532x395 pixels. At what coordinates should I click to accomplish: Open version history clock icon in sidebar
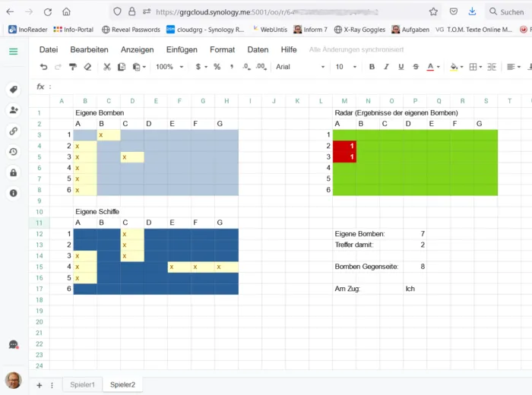pyautogui.click(x=14, y=151)
